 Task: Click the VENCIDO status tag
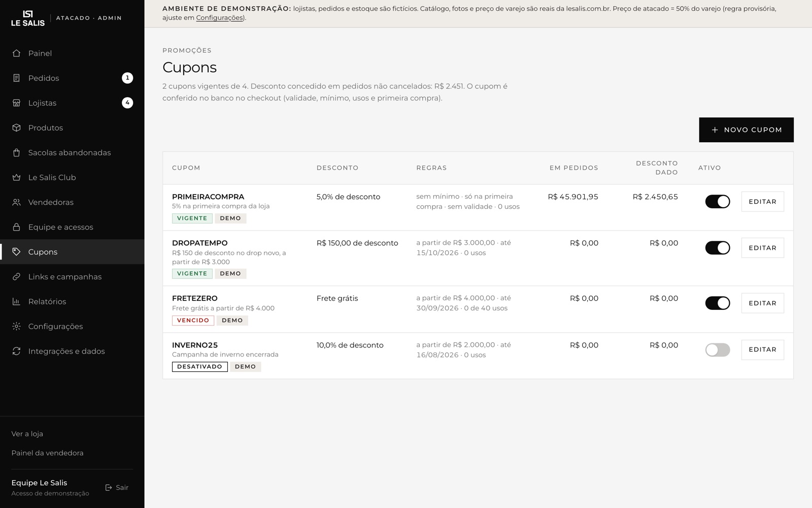[193, 321]
